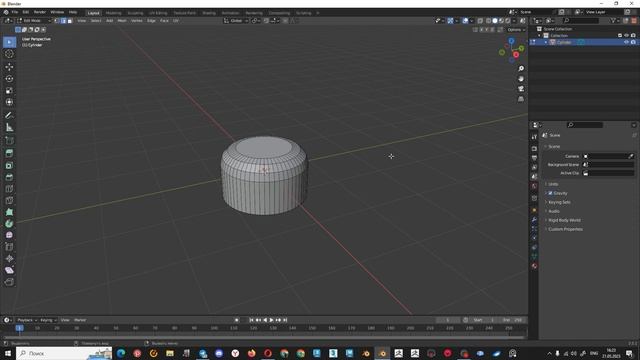Toggle camera view icon in viewport

click(x=521, y=89)
